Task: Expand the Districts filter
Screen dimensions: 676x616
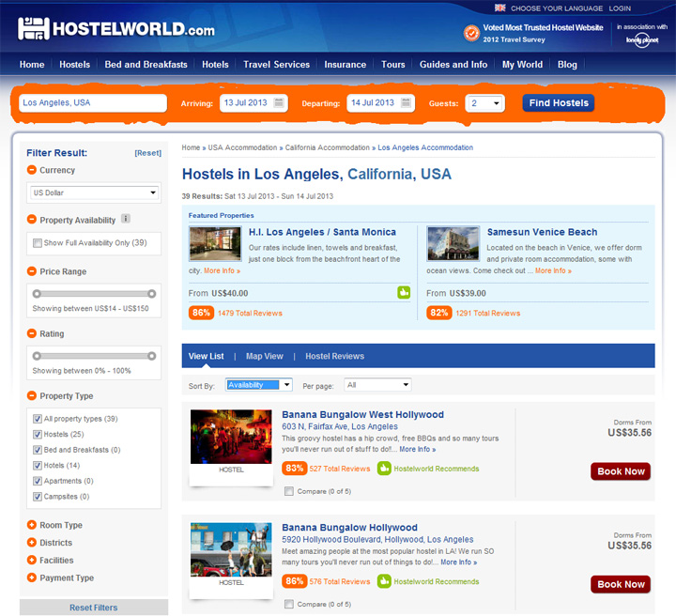Action: [x=32, y=543]
